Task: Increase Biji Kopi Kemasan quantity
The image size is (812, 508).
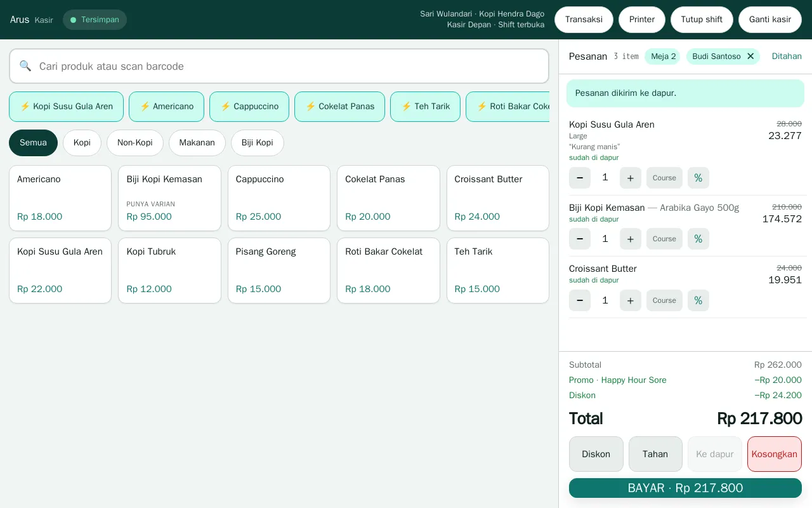Action: (630, 239)
